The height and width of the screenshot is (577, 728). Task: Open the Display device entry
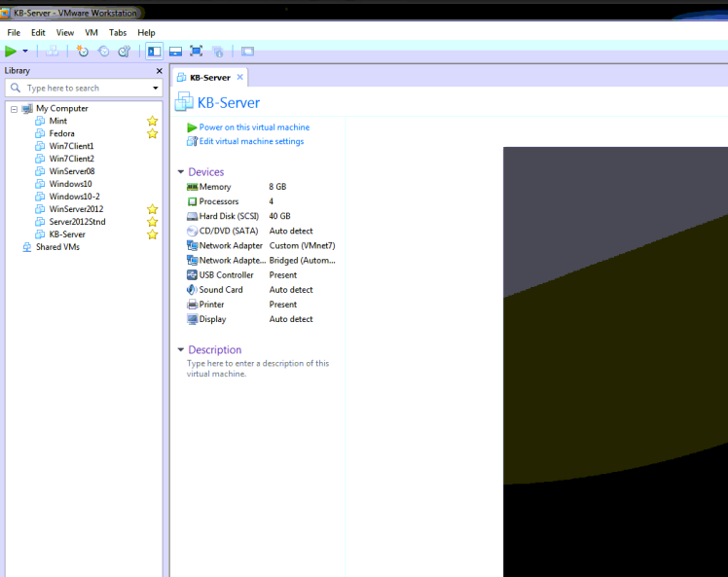coord(212,319)
